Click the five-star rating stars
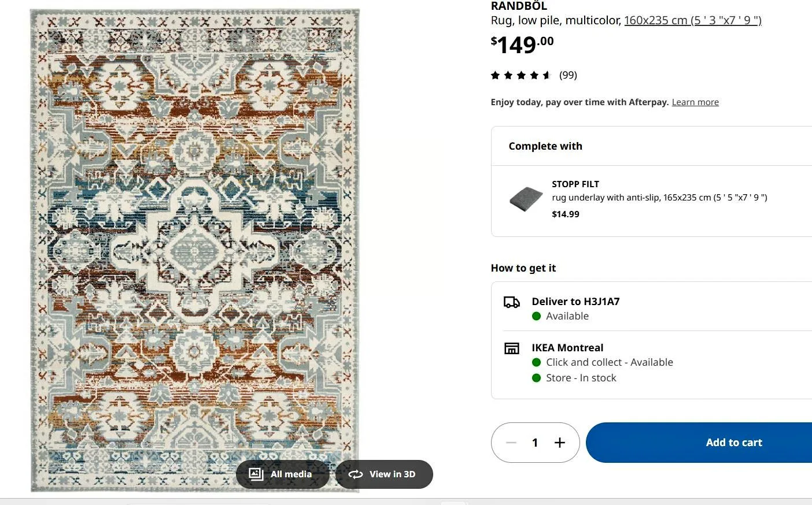This screenshot has height=505, width=812. click(521, 75)
